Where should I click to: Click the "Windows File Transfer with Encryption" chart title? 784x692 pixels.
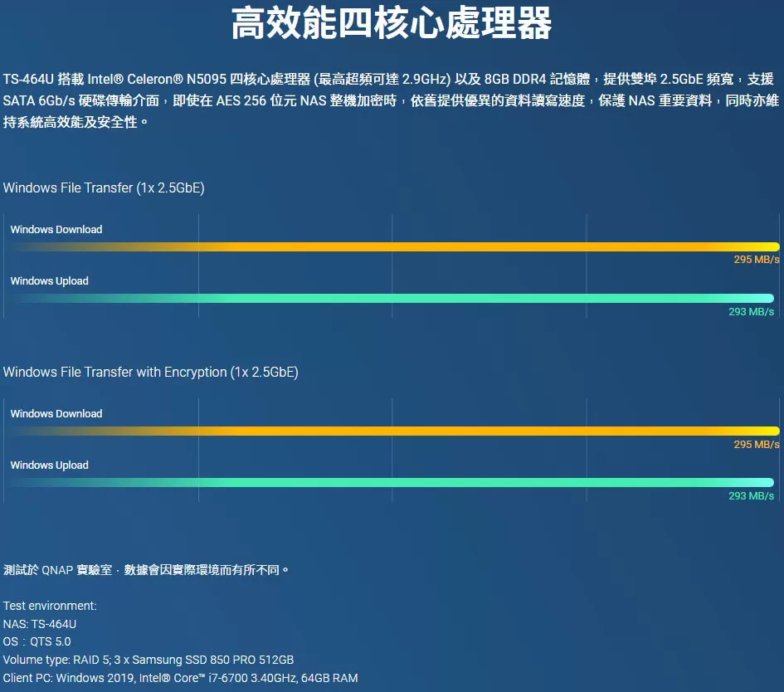pyautogui.click(x=150, y=373)
